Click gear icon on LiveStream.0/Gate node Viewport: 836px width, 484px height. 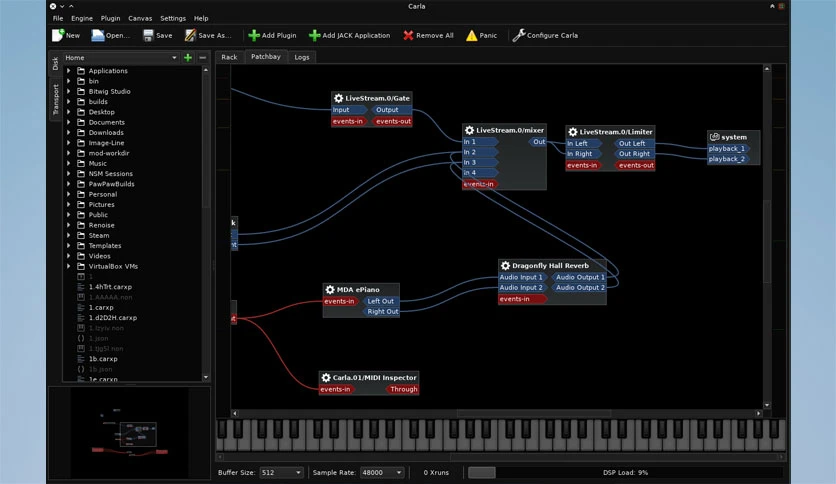(339, 98)
